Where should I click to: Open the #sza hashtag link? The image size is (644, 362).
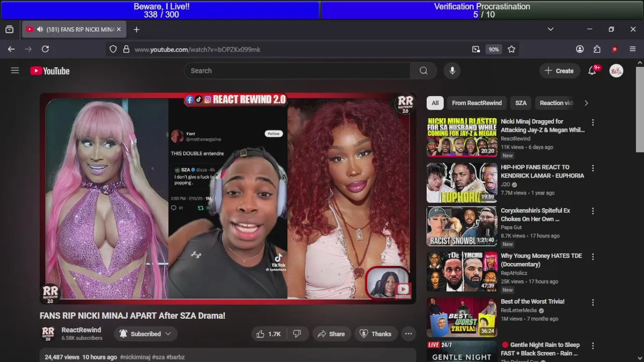(x=158, y=357)
